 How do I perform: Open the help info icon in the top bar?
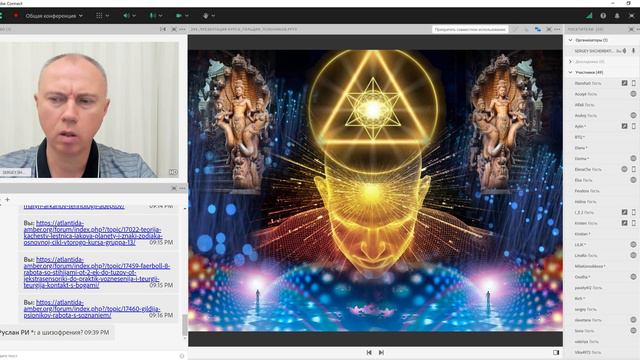pyautogui.click(x=603, y=16)
